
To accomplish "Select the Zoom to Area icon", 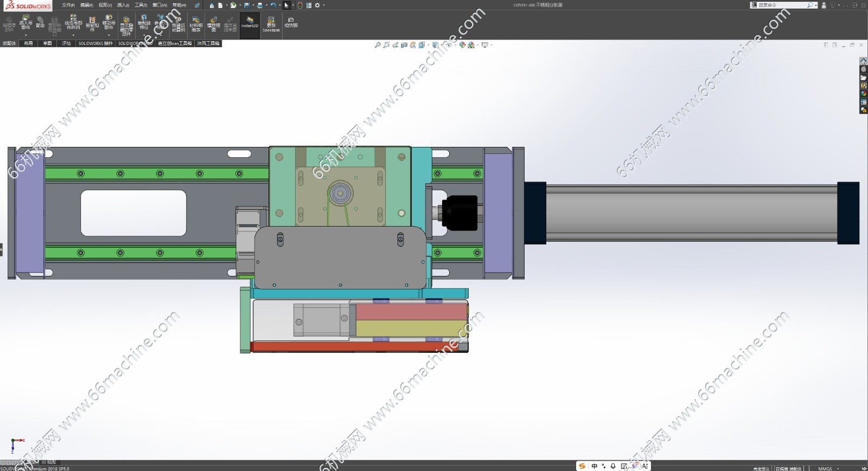I will [386, 45].
